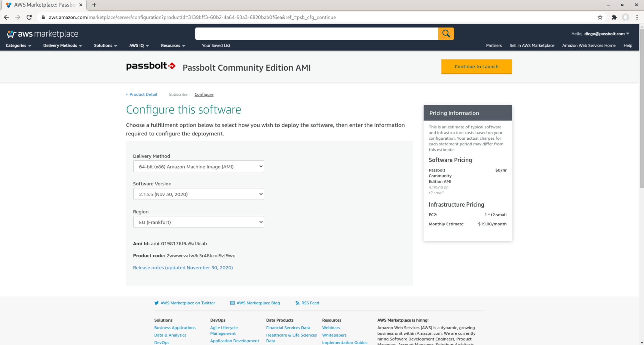This screenshot has width=644, height=345.
Task: Open AWS Marketplace on Twitter link
Action: (188, 303)
